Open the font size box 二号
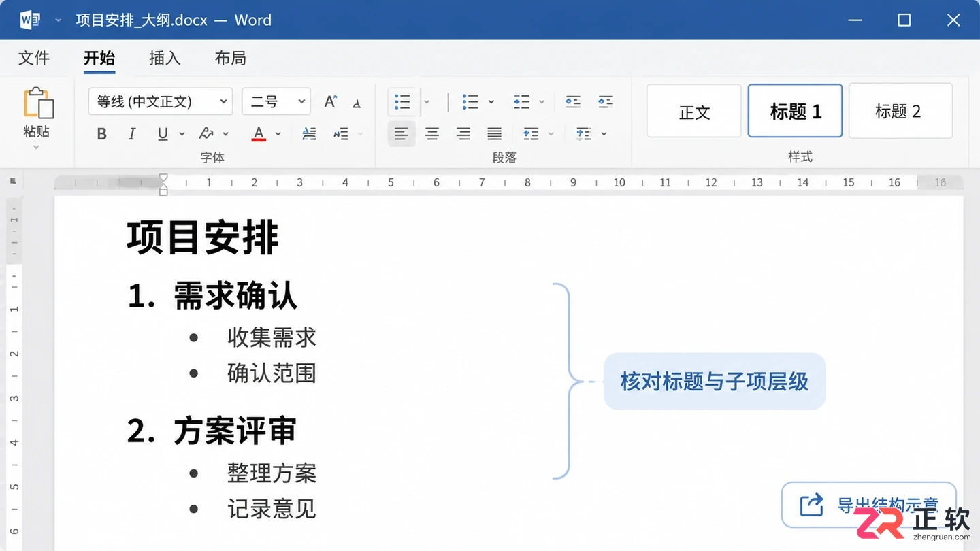Screen dimensions: 980x551 276,101
